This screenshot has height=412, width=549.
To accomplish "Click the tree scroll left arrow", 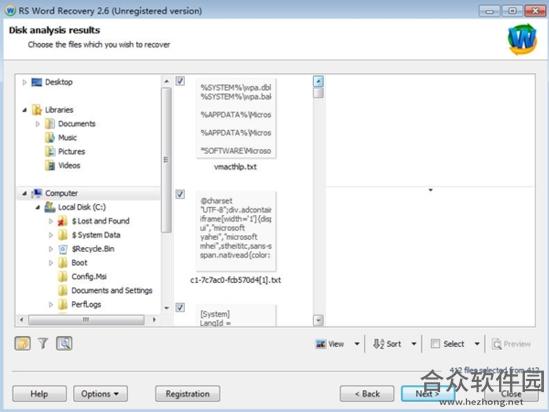I will click(22, 320).
